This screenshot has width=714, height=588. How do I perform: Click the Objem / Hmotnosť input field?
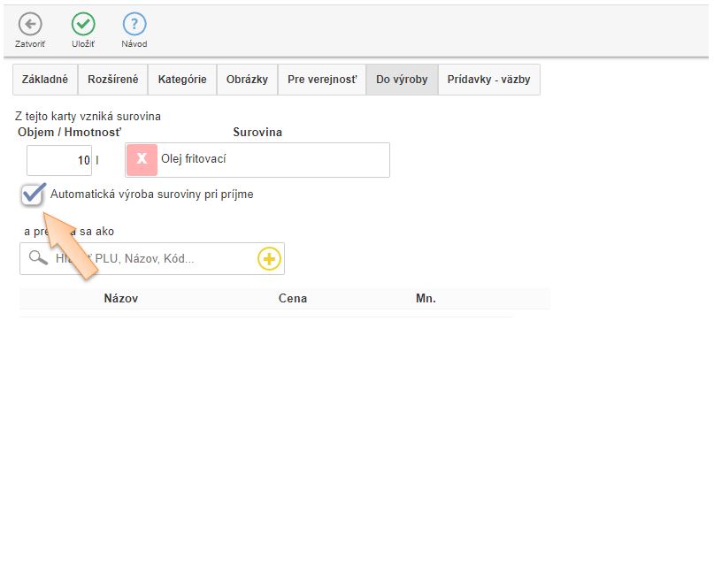click(59, 161)
